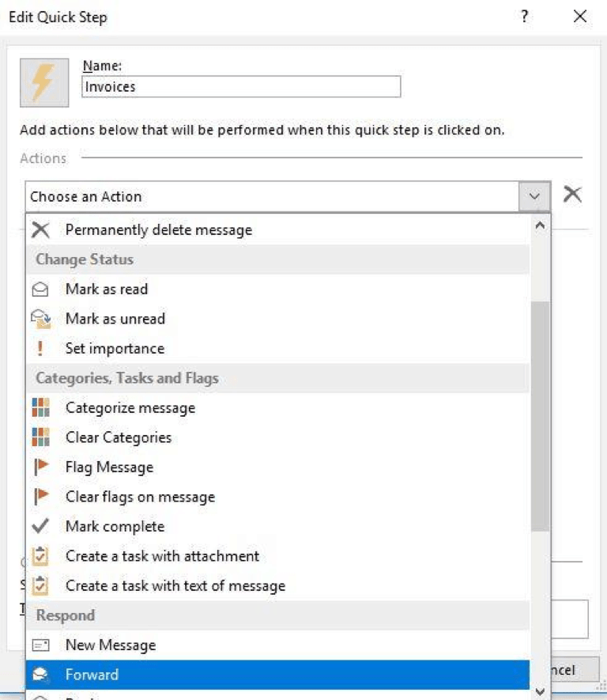Screen dimensions: 607x700
Task: Click the clipboard icon for task with attachment
Action: coord(40,556)
